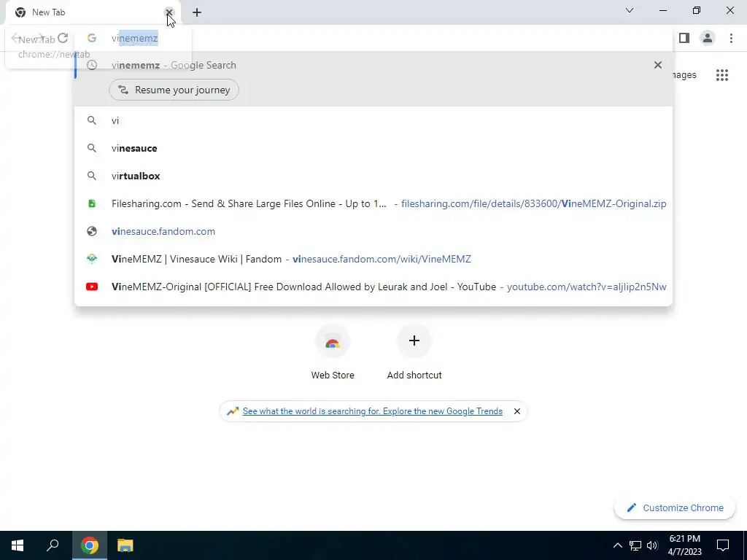
Task: Reload the page with refresh icon
Action: pyautogui.click(x=63, y=38)
